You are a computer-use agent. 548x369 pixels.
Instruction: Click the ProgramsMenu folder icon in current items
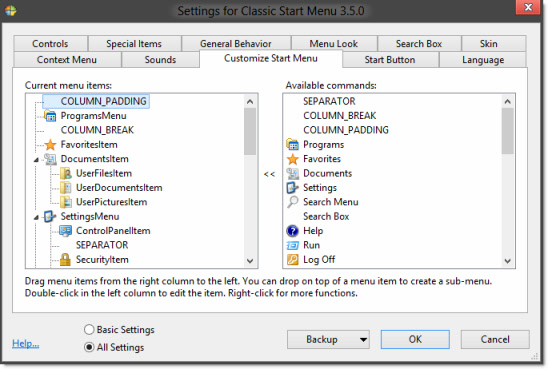50,116
